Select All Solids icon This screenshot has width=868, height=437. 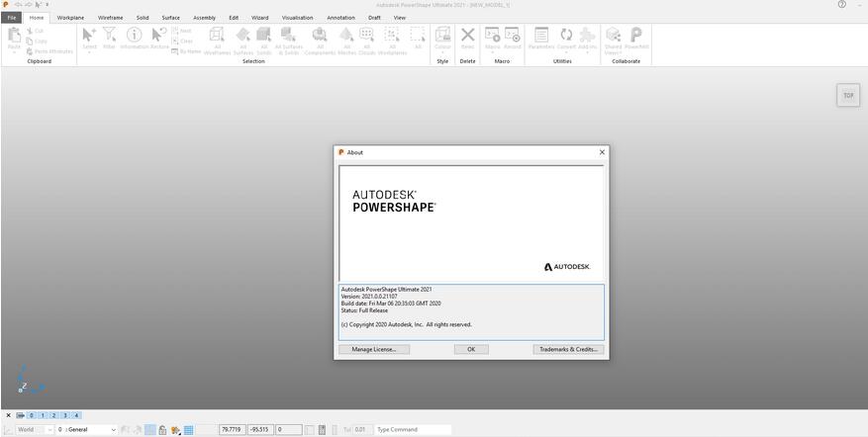[x=263, y=35]
